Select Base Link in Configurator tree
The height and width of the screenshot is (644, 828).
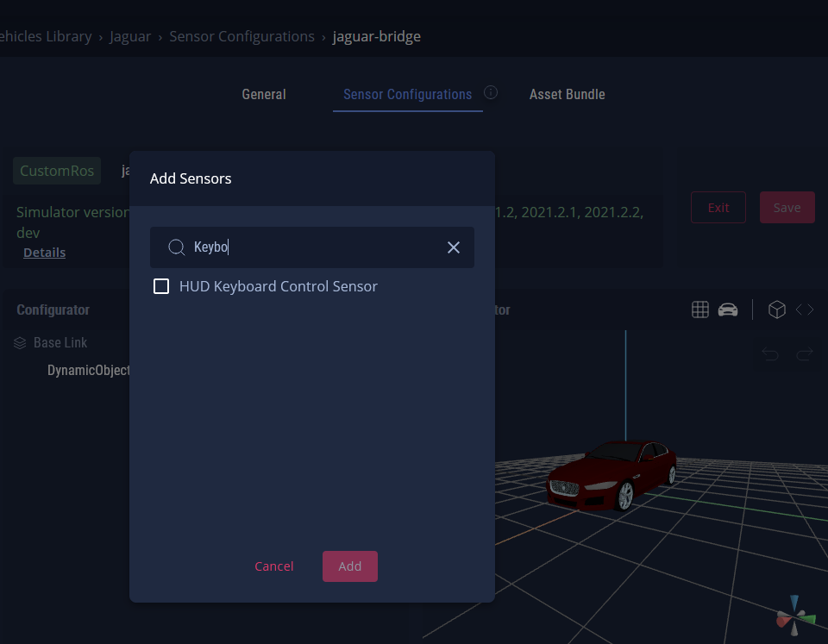click(60, 342)
